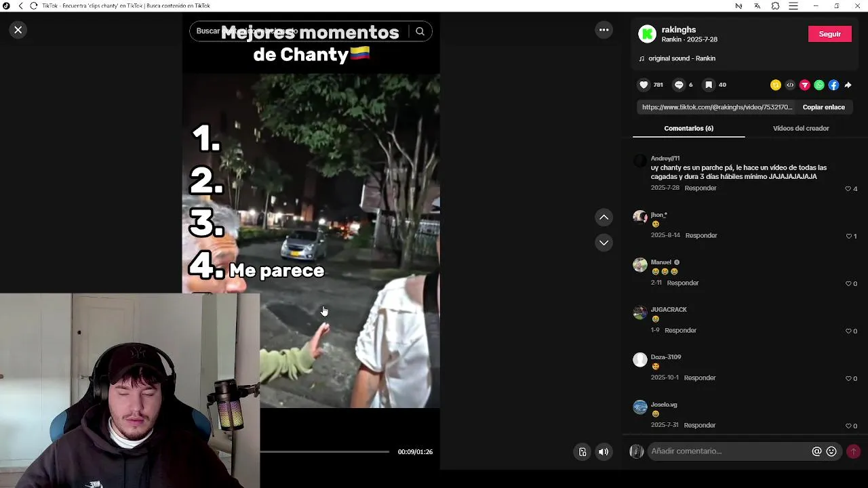The width and height of the screenshot is (868, 488).
Task: Click the TikTok logo in the title bar
Action: click(6, 5)
